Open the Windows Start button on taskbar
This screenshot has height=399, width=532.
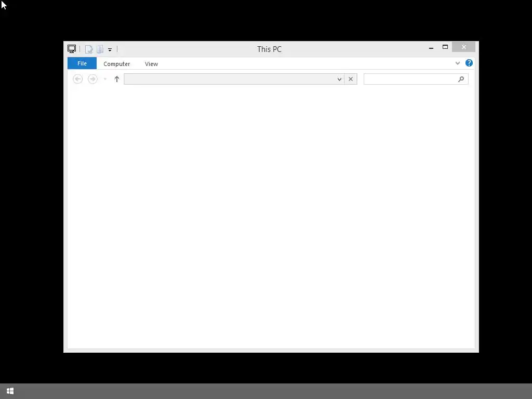point(10,391)
